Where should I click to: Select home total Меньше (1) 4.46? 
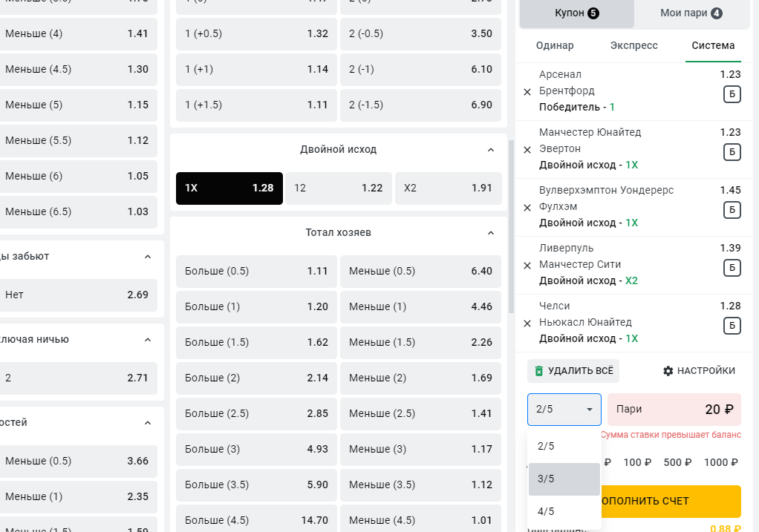pos(420,307)
